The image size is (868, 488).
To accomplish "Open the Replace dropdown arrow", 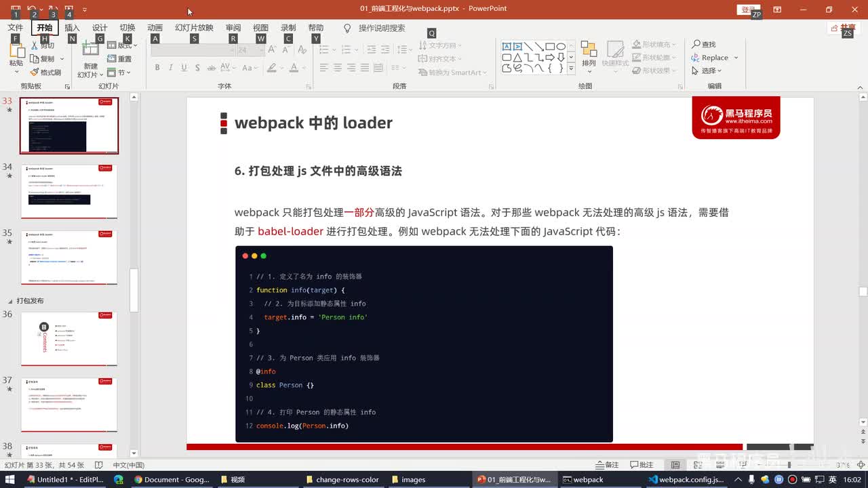I will pyautogui.click(x=736, y=58).
